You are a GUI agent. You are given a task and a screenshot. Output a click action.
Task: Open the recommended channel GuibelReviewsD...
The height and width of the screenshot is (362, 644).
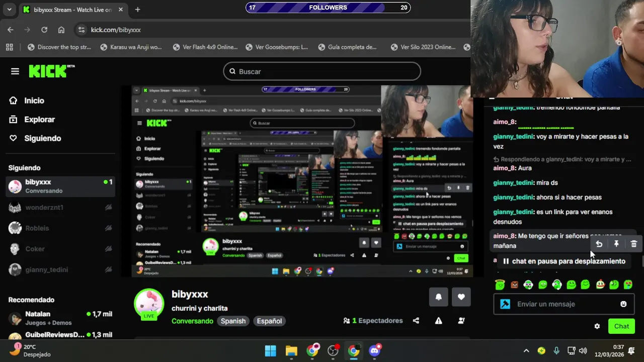(x=60, y=335)
